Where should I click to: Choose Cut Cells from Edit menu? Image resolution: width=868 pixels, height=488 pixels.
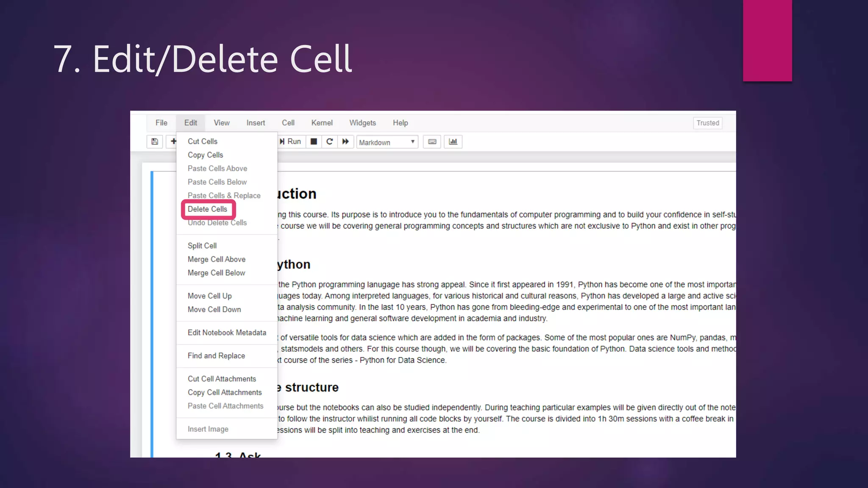click(227, 141)
